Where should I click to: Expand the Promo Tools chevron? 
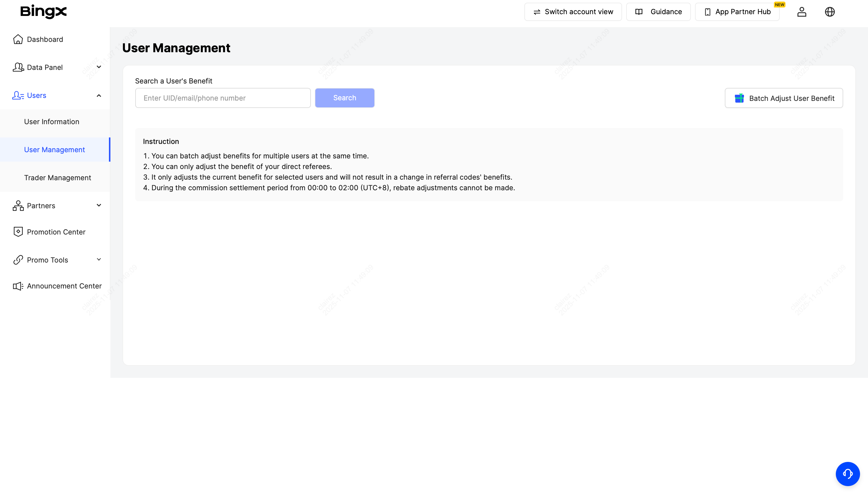tap(99, 260)
